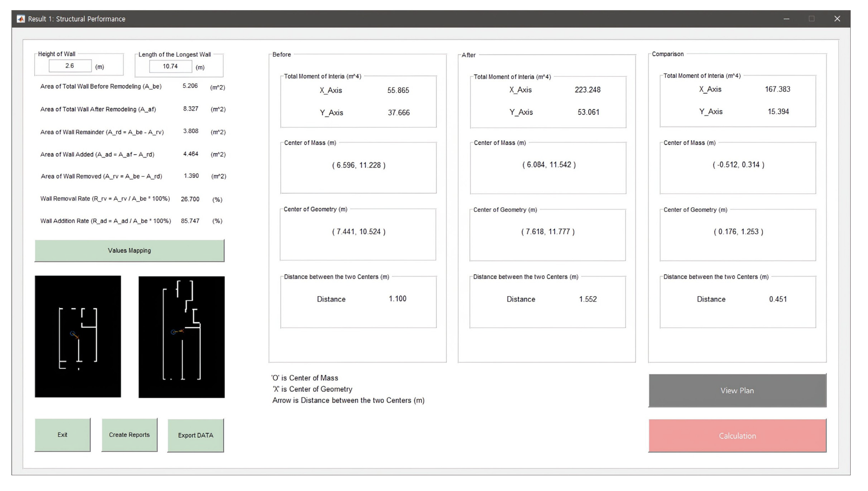
Task: Select the Before Center of Geometry coordinates
Action: [x=359, y=232]
